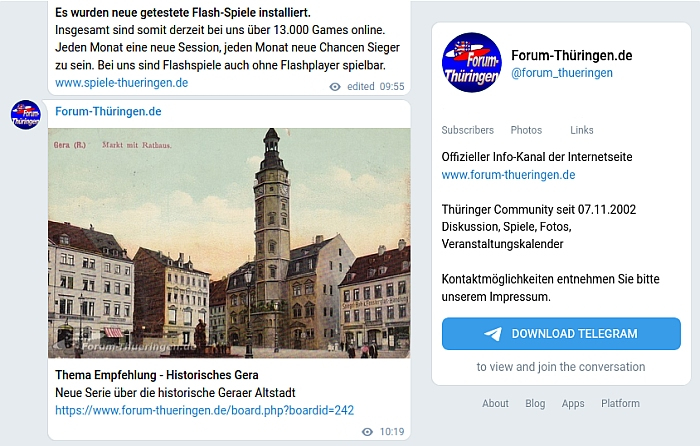Click 'Thema Empfehlung - Historisches Gera' heading
The height and width of the screenshot is (446, 700).
pos(157,375)
